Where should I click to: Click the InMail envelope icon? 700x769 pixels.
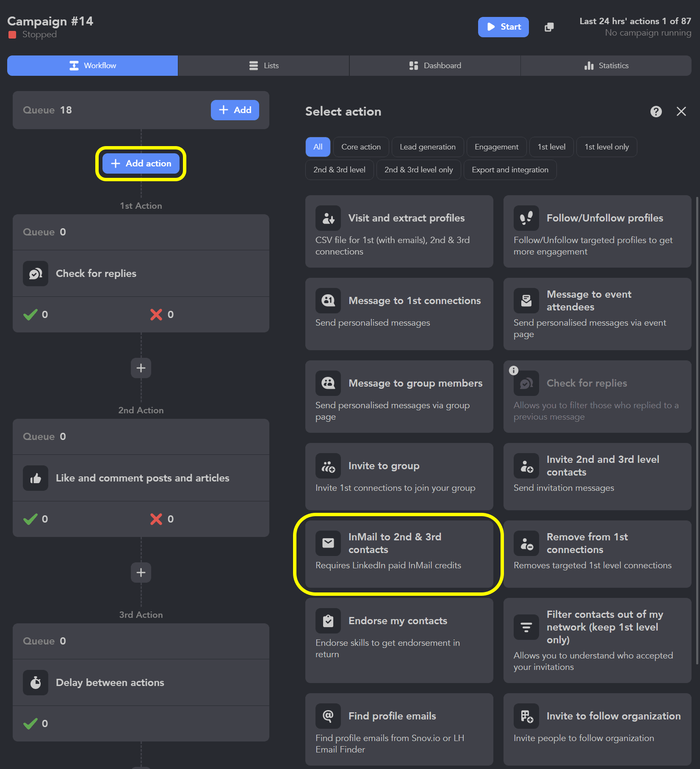[x=328, y=542]
